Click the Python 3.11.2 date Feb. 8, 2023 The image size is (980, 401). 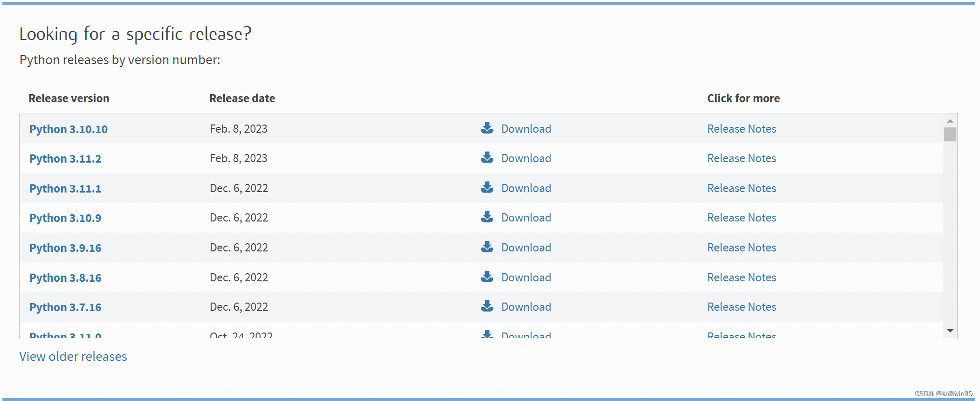point(239,158)
